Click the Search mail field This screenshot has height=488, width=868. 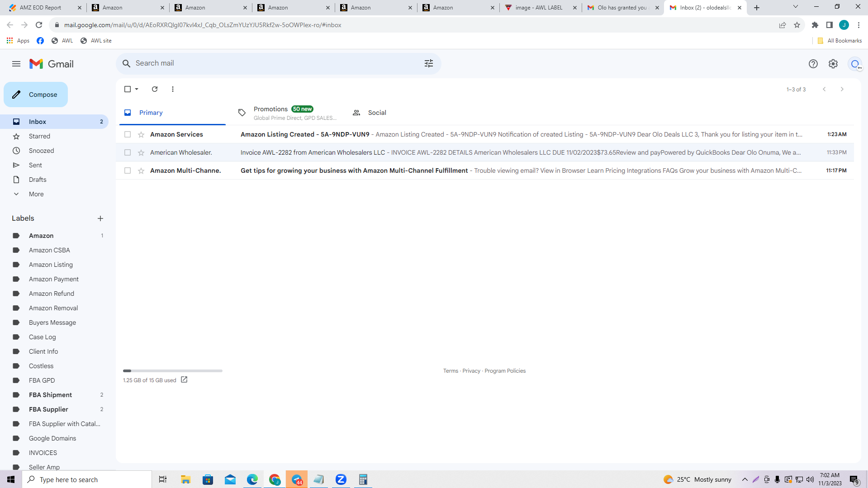click(x=278, y=63)
